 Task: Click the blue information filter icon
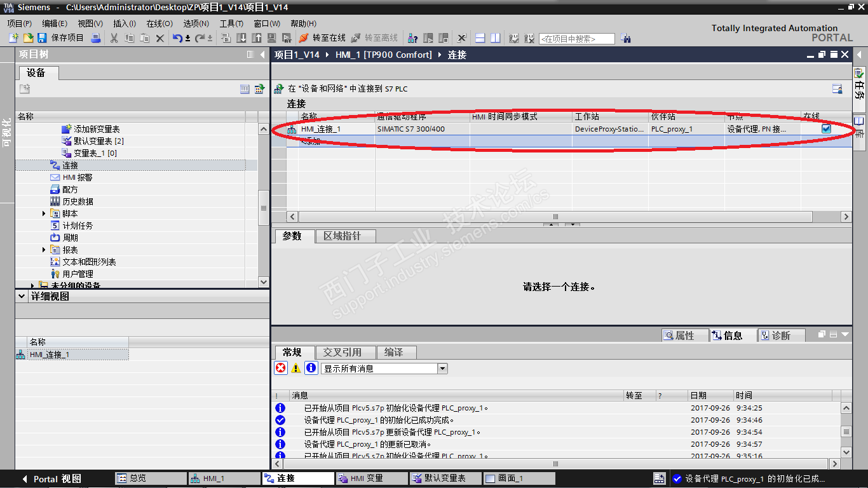tap(311, 368)
